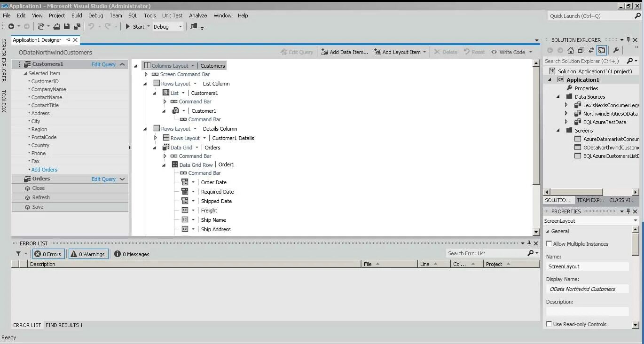This screenshot has width=644, height=344.
Task: Open the Server Explorer side tab
Action: pyautogui.click(x=3, y=60)
